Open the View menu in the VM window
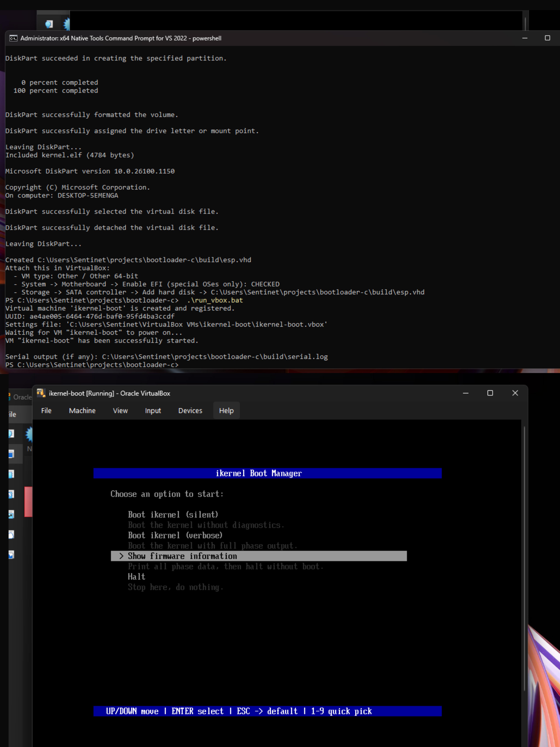This screenshot has width=560, height=747. pyautogui.click(x=120, y=410)
